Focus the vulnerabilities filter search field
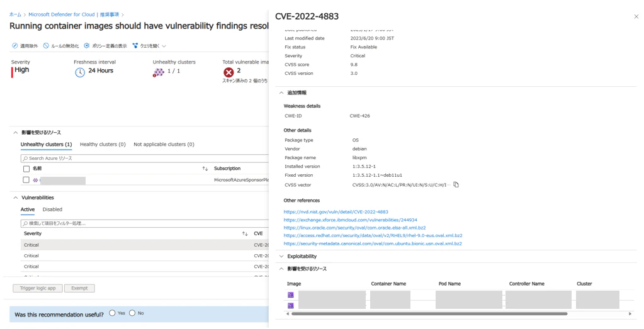644x329 pixels. pos(145,223)
